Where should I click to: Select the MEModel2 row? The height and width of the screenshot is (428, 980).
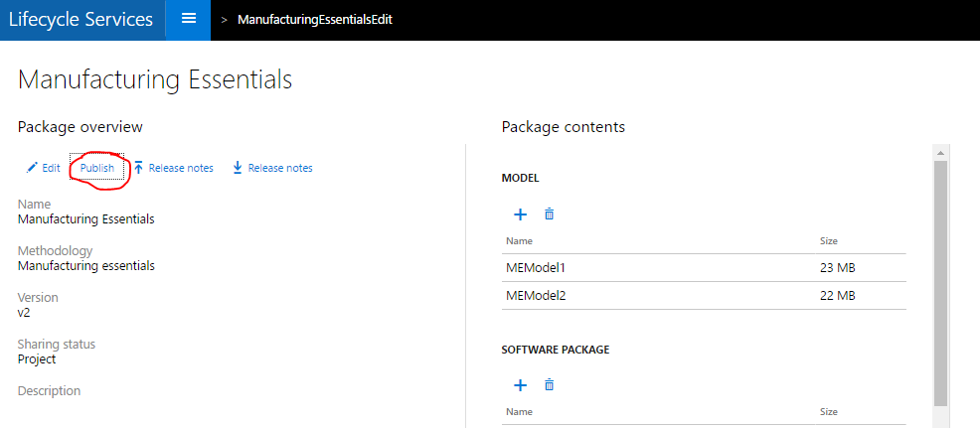pyautogui.click(x=536, y=295)
